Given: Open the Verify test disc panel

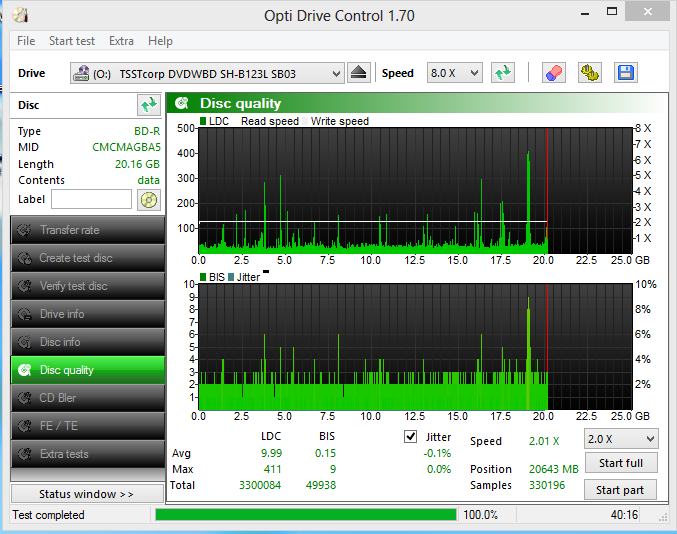Looking at the screenshot, I should click(88, 286).
